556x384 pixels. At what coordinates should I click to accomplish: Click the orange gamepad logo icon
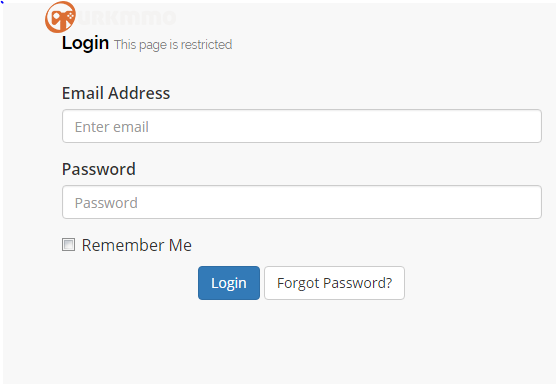tap(60, 17)
